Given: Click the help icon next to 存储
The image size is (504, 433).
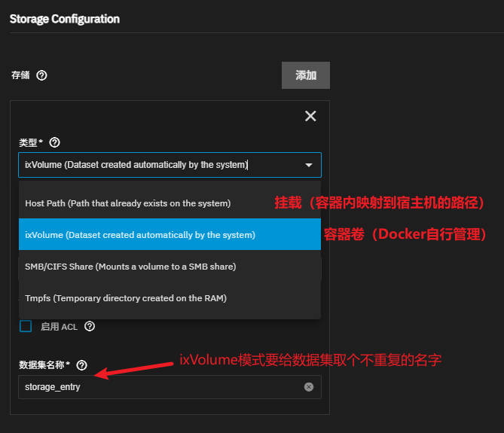Looking at the screenshot, I should pyautogui.click(x=42, y=75).
